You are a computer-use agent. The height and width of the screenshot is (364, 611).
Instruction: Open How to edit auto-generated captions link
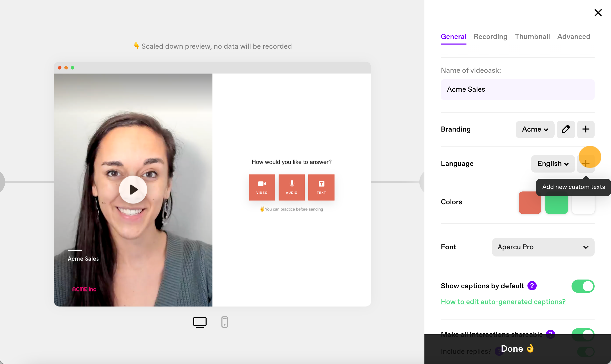pyautogui.click(x=503, y=302)
